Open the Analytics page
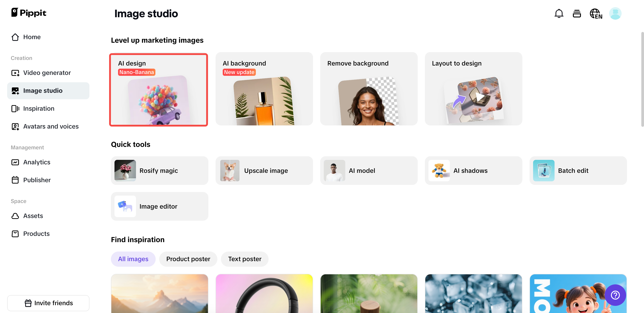Image resolution: width=644 pixels, height=313 pixels. pyautogui.click(x=36, y=162)
